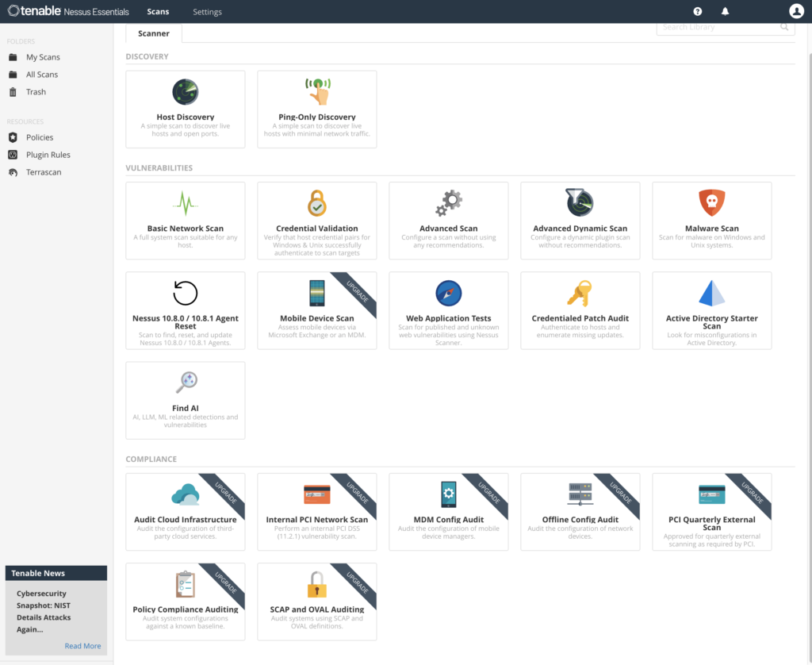This screenshot has width=812, height=665.
Task: Click the Offline Config Audit title text
Action: 580,520
